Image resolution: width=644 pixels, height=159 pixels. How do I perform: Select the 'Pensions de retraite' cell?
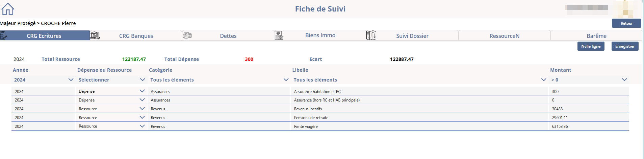[419, 118]
